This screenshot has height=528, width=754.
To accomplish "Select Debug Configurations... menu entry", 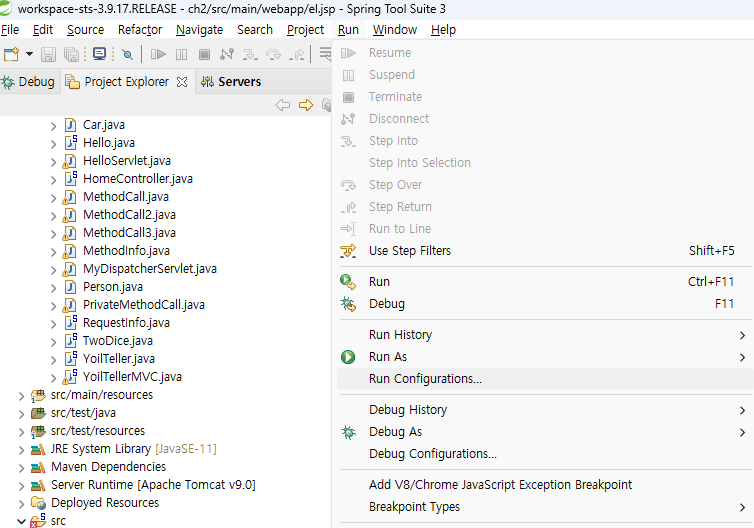I will tap(545, 454).
